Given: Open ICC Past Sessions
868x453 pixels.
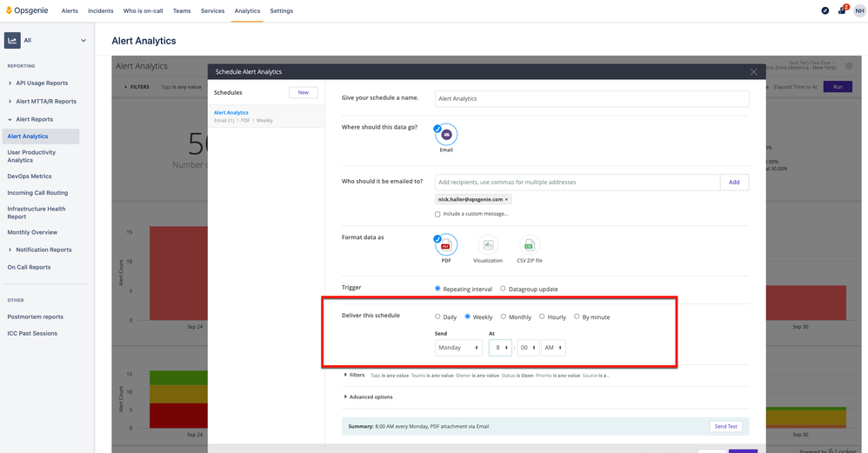Looking at the screenshot, I should point(32,334).
